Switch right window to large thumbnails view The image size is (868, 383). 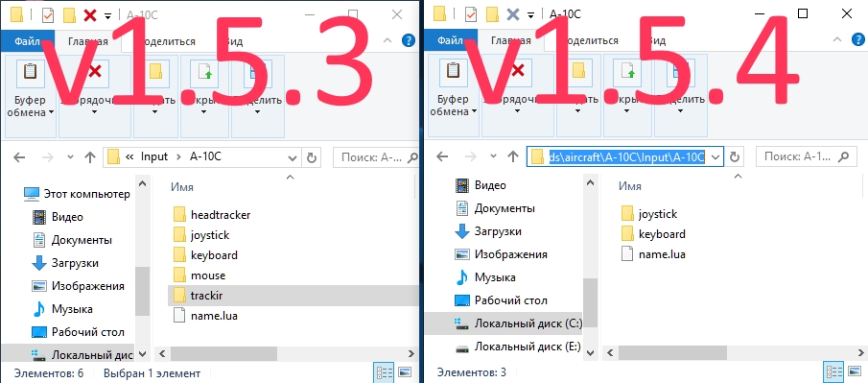pos(855,371)
